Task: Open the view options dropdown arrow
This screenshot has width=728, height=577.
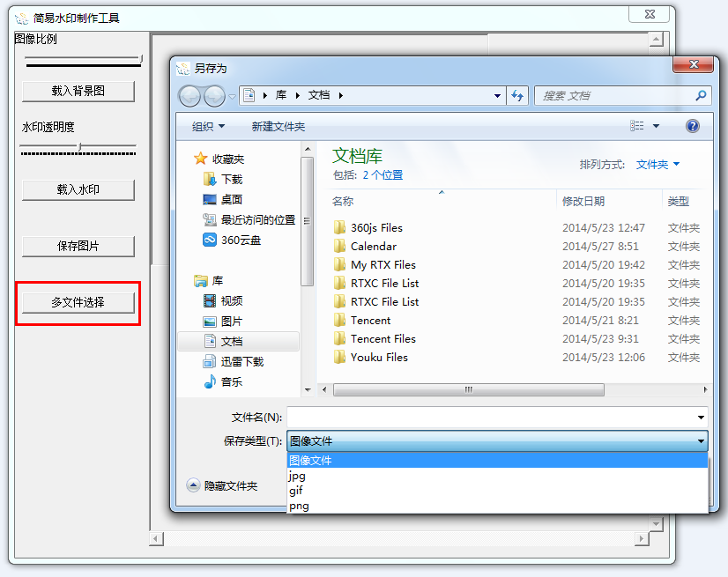Action: [x=656, y=126]
